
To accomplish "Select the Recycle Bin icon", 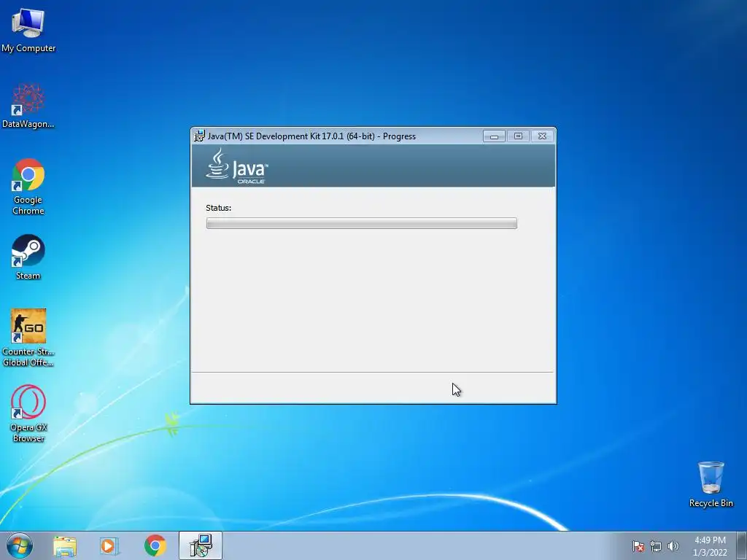I will (711, 484).
